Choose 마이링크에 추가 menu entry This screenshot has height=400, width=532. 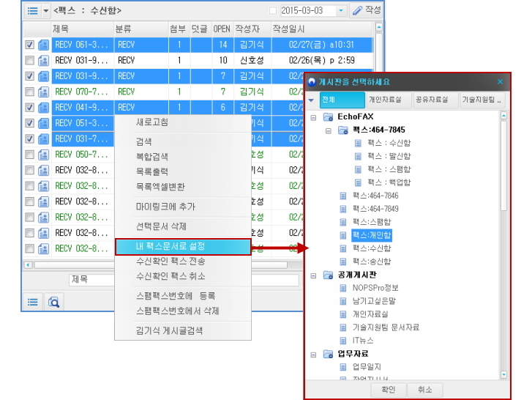tap(165, 207)
